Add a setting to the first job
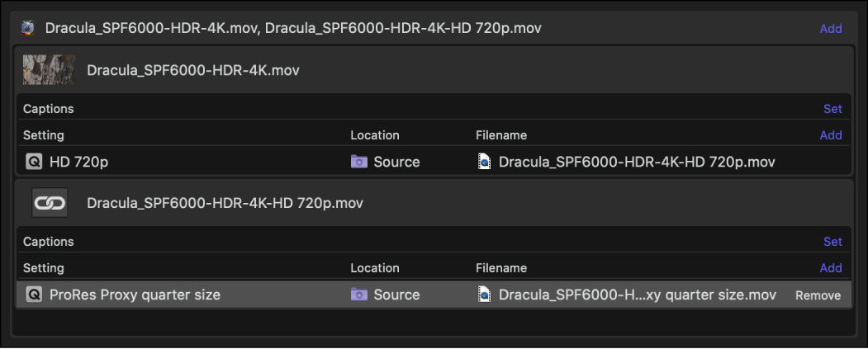This screenshot has width=868, height=349. click(831, 135)
